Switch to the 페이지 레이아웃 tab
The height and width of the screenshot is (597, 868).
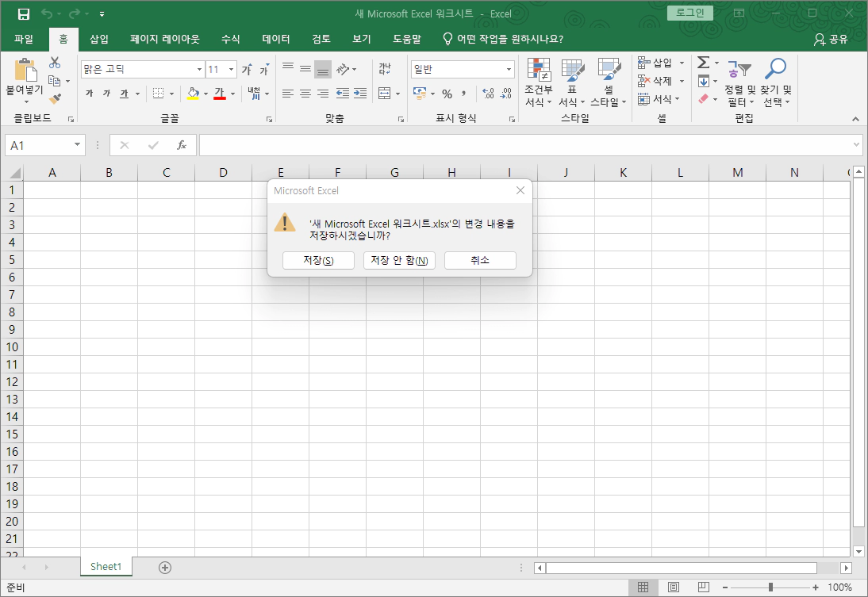(x=164, y=39)
